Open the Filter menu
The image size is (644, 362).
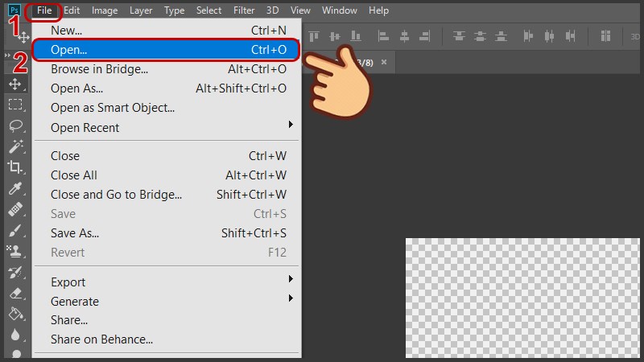point(244,10)
